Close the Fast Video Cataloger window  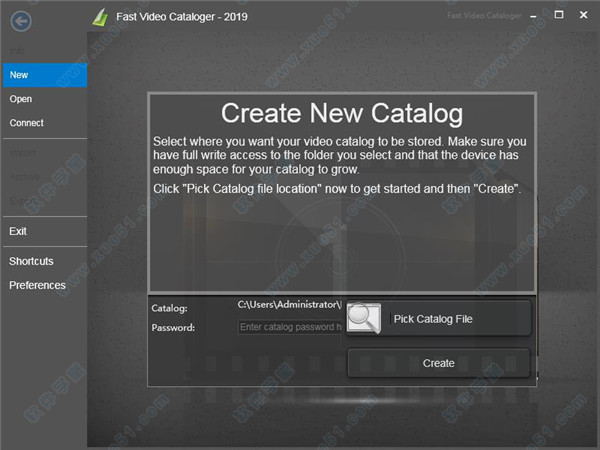pyautogui.click(x=583, y=15)
